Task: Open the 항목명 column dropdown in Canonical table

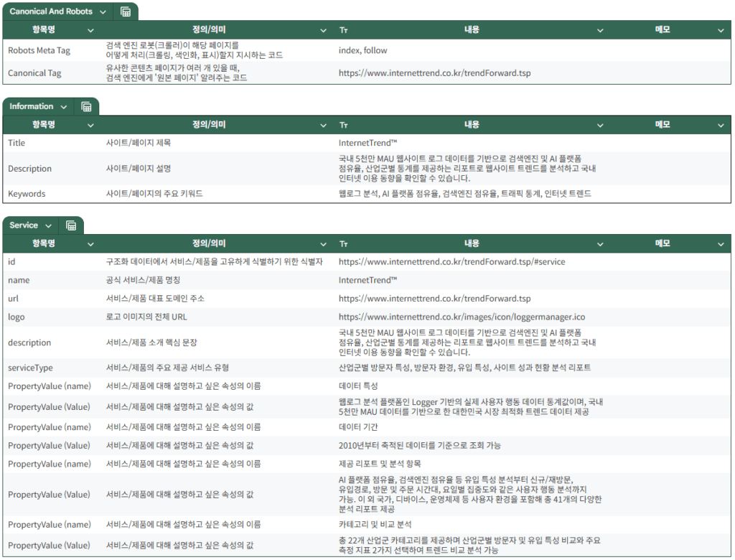Action: [90, 29]
